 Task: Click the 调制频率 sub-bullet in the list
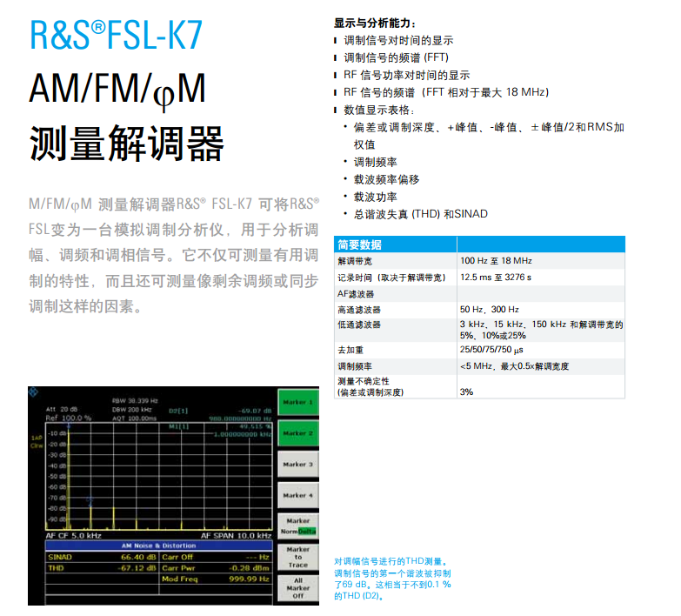click(x=375, y=162)
